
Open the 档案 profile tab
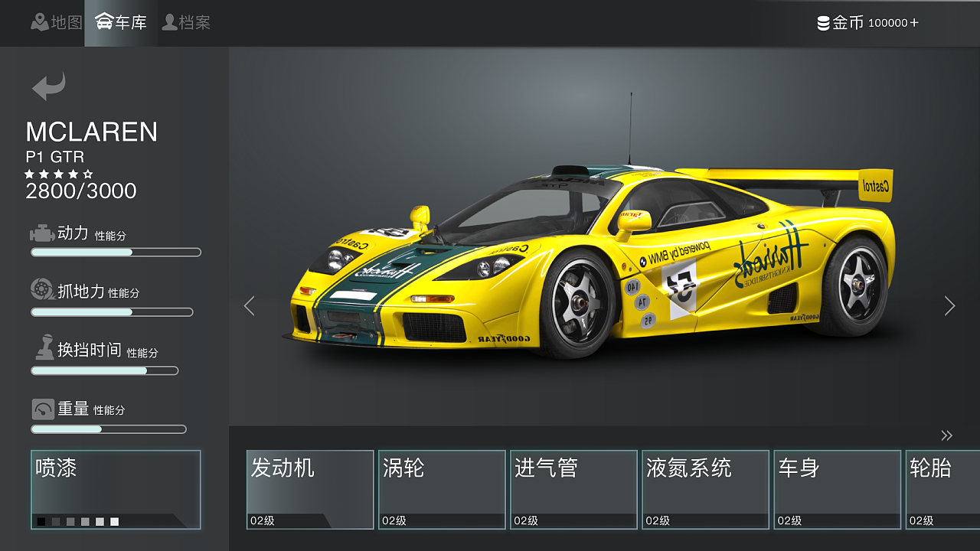[x=186, y=23]
